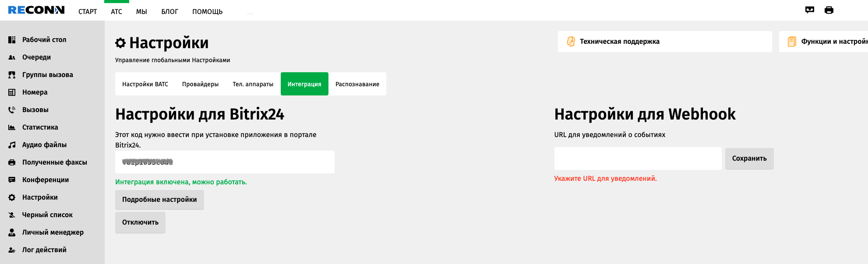Go to Рабочий стол in sidebar
Viewport: 868px width, 264px height.
pos(44,40)
